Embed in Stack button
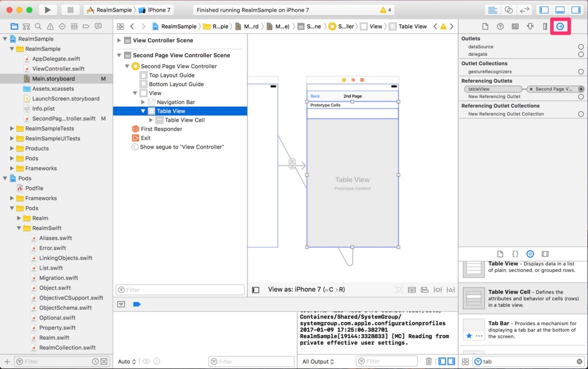 412,290
